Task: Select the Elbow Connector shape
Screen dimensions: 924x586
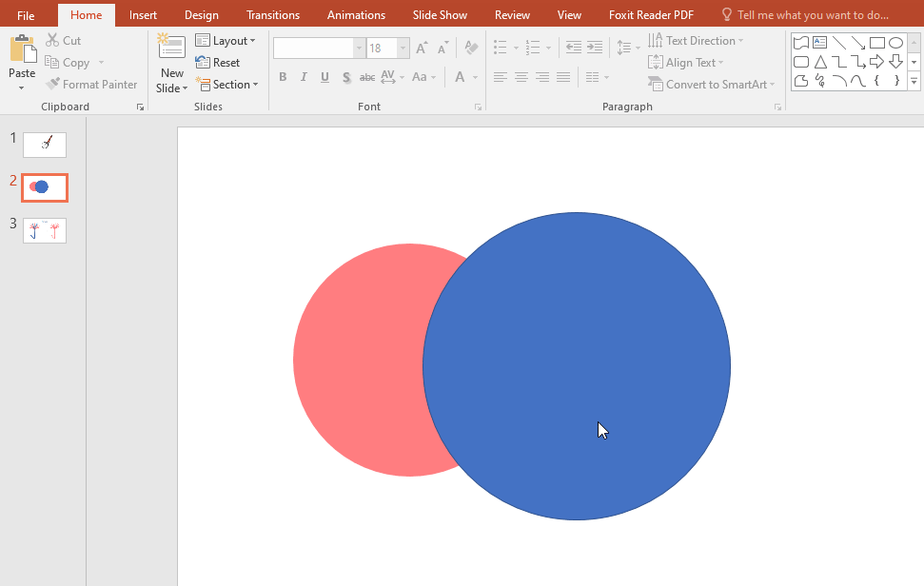Action: [x=839, y=61]
